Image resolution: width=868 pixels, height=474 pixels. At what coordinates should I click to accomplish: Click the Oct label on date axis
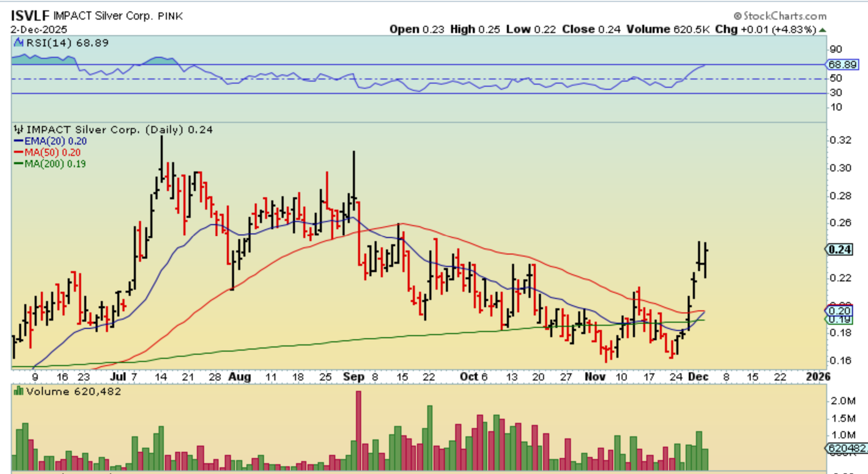pos(469,377)
